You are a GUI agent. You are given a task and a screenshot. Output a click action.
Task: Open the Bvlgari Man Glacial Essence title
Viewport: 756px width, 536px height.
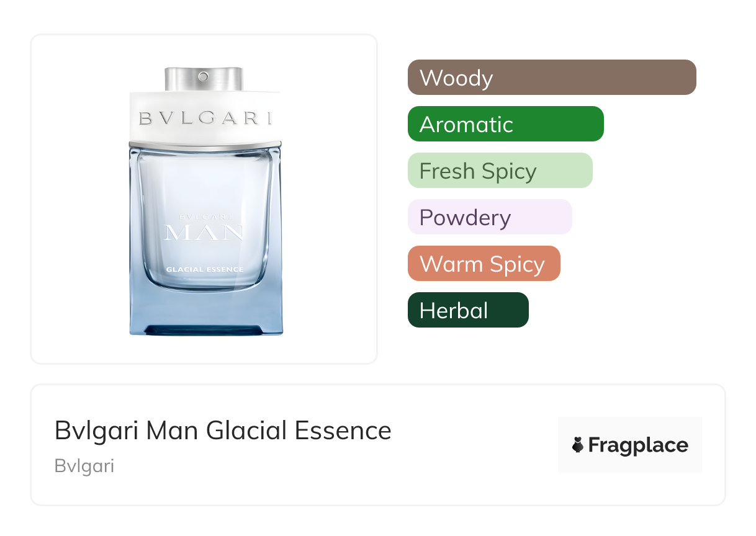[223, 430]
